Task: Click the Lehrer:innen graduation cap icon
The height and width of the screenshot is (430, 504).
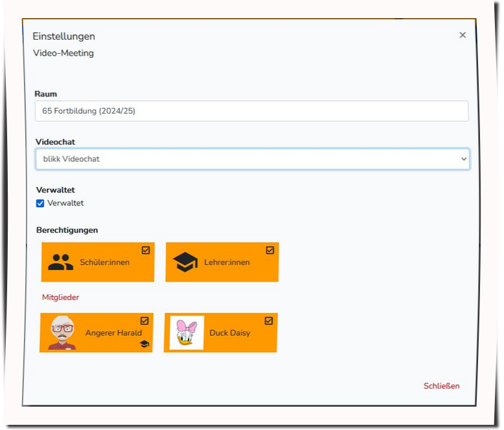Action: pyautogui.click(x=185, y=262)
